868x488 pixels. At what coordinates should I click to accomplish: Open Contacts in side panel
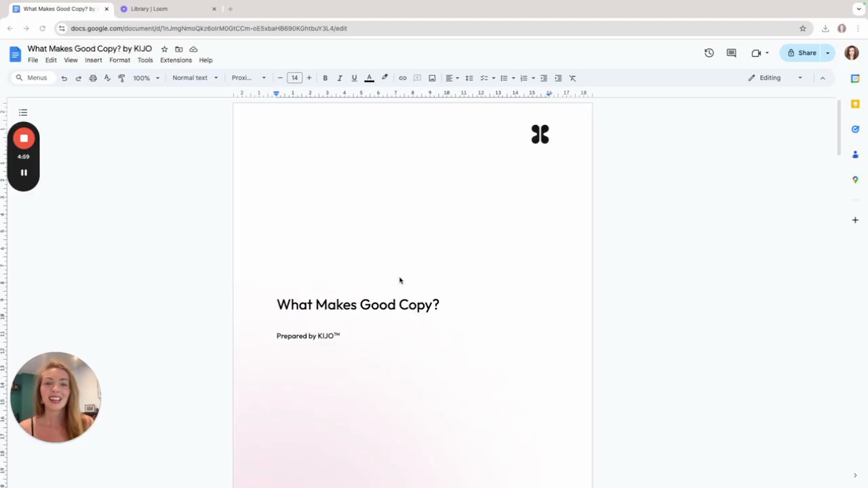(x=855, y=155)
